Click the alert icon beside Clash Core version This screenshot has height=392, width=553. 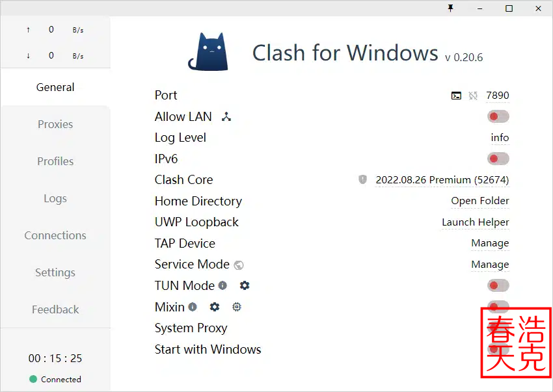pyautogui.click(x=362, y=179)
